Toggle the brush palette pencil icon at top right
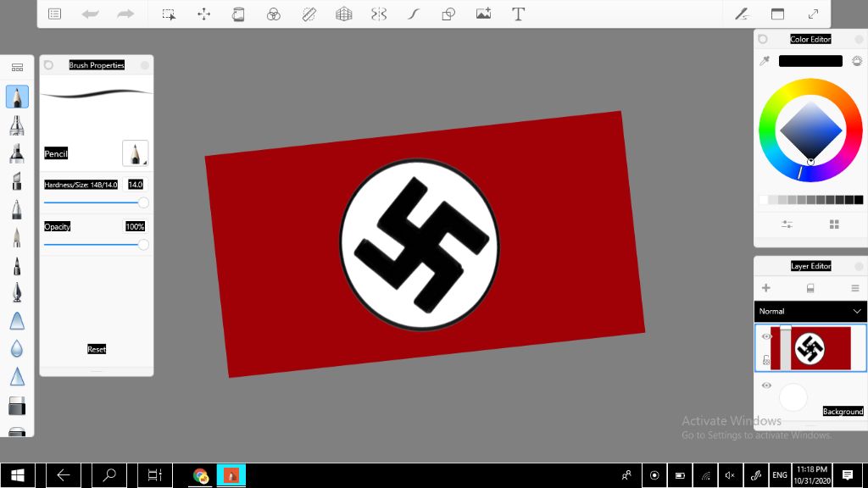This screenshot has width=868, height=488. (742, 14)
